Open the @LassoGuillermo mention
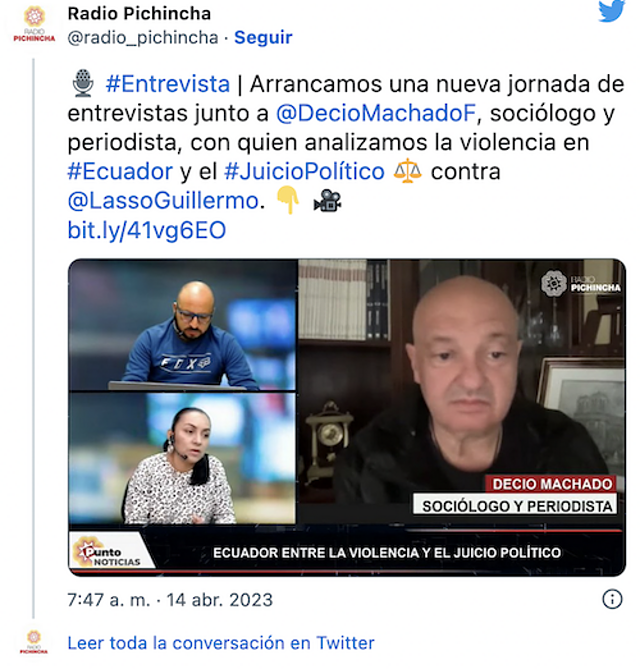This screenshot has width=640, height=669. tap(163, 201)
